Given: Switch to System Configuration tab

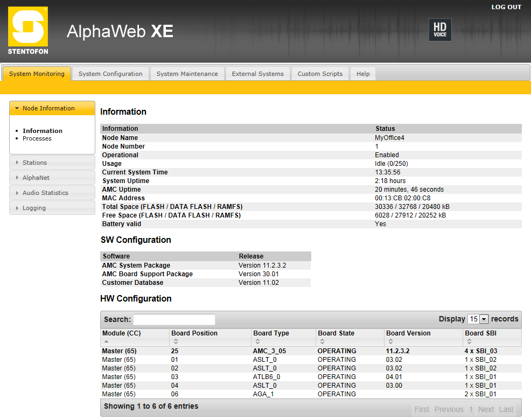Looking at the screenshot, I should click(x=110, y=74).
